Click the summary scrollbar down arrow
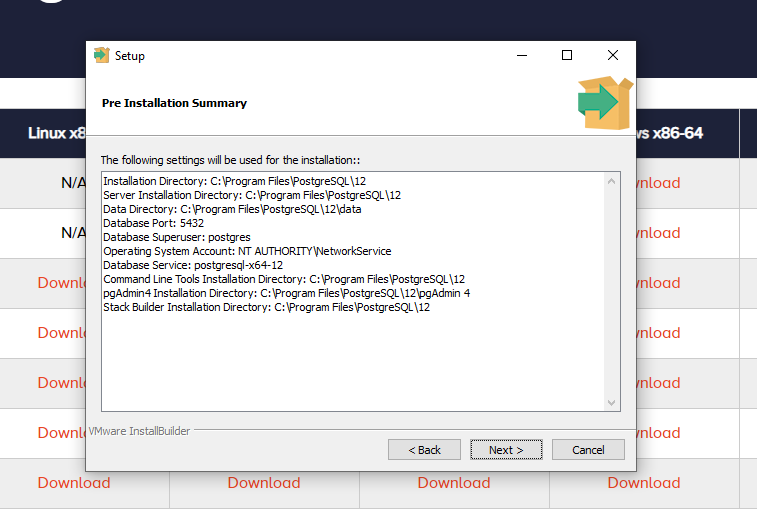 [x=611, y=403]
